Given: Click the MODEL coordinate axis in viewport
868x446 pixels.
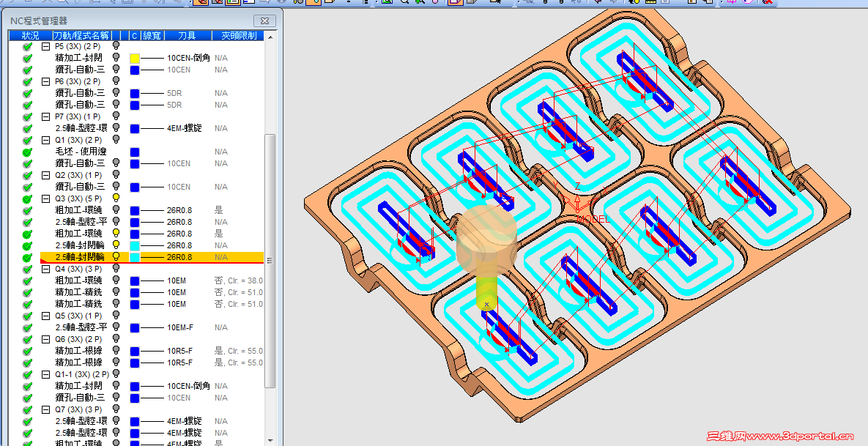Looking at the screenshot, I should click(579, 206).
